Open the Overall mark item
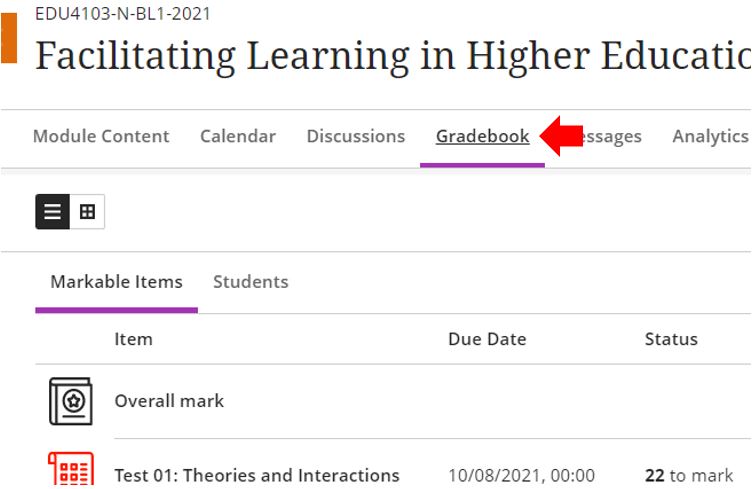 169,401
